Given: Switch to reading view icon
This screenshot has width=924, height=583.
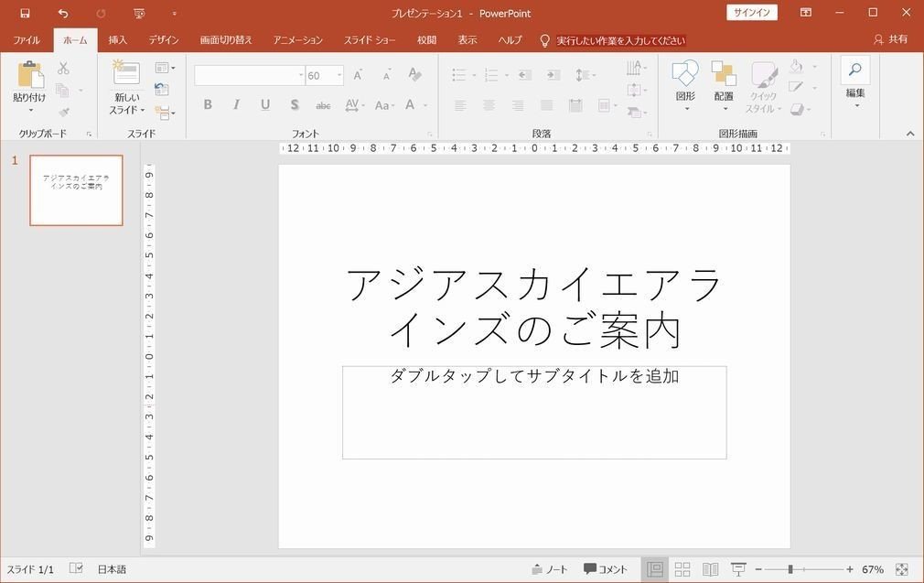Looking at the screenshot, I should (x=711, y=569).
